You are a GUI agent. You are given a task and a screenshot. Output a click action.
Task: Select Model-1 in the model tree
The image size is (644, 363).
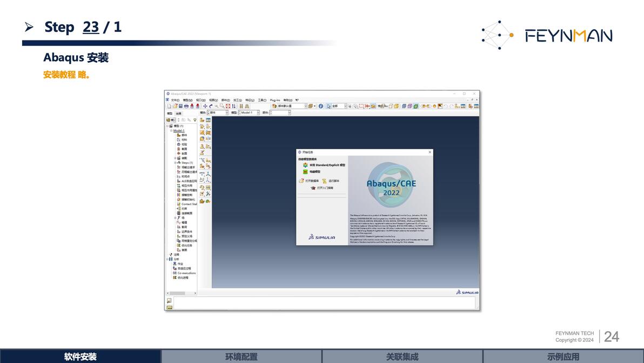tap(179, 131)
